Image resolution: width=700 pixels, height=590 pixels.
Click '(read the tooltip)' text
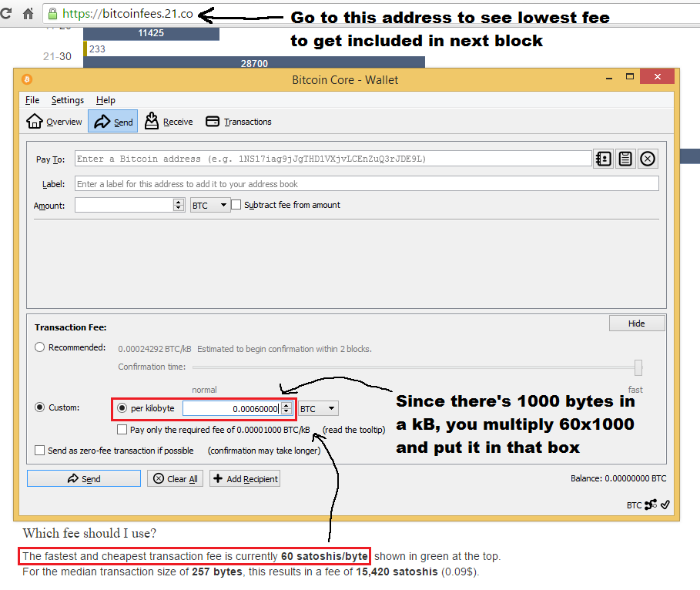pyautogui.click(x=354, y=430)
